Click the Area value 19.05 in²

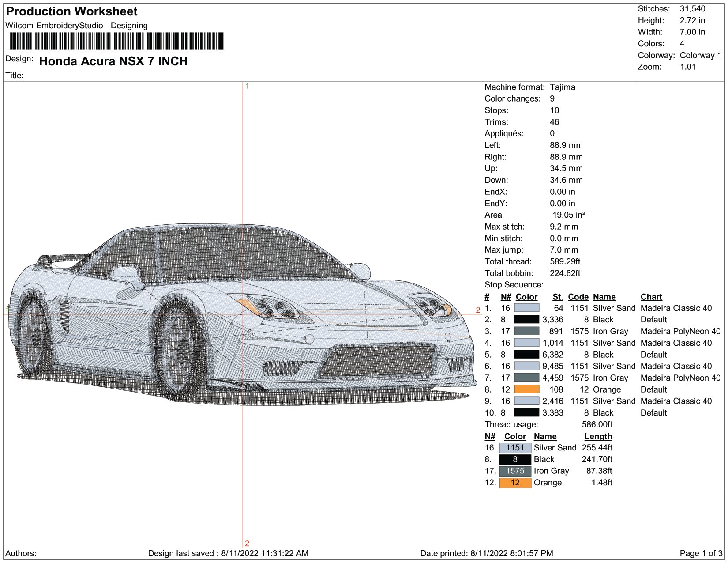click(x=569, y=215)
